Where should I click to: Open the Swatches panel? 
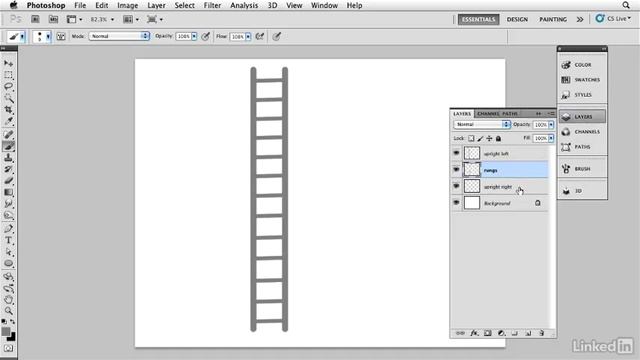click(582, 80)
